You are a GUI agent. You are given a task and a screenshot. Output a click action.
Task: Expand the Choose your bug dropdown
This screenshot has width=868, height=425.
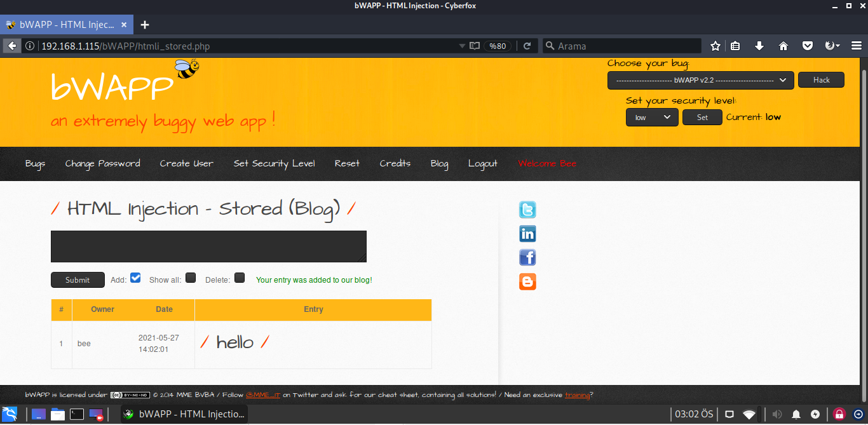tap(700, 80)
